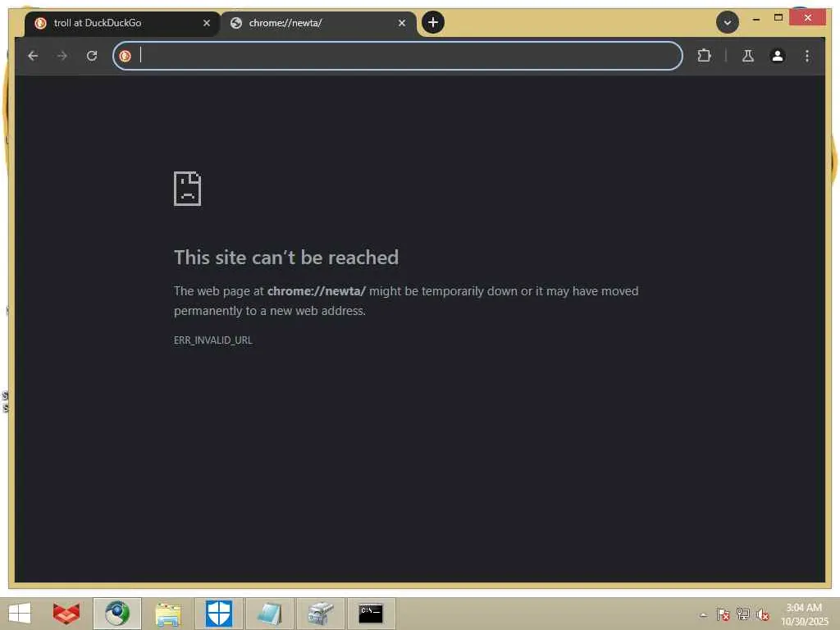Open File Explorer from the taskbar
Image resolution: width=840 pixels, height=630 pixels.
[x=168, y=614]
